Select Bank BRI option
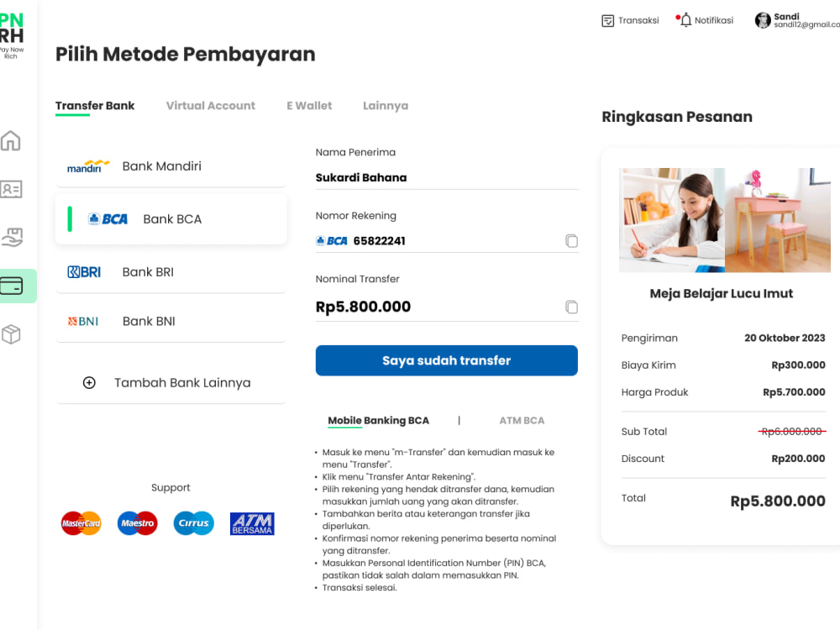Image resolution: width=840 pixels, height=630 pixels. tap(171, 272)
